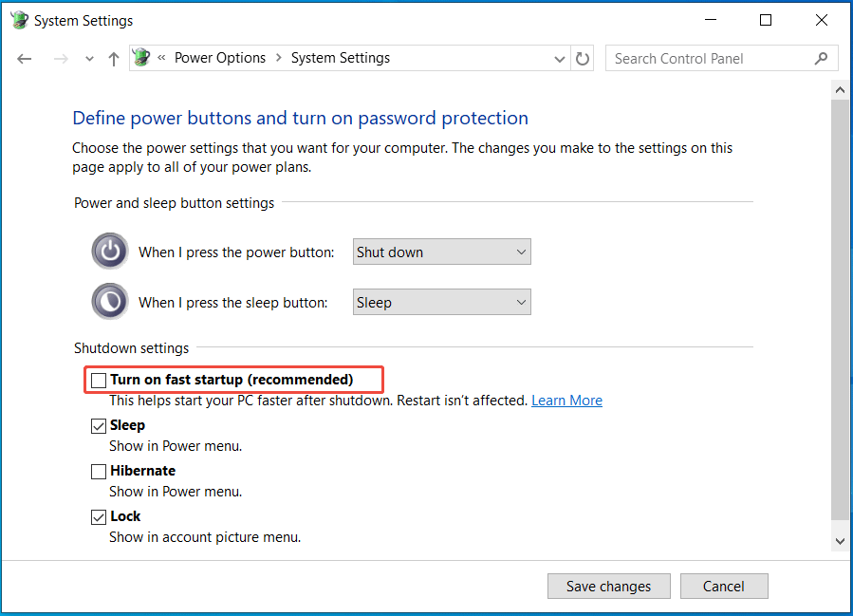Save the power setting changes
853x616 pixels.
coord(608,586)
